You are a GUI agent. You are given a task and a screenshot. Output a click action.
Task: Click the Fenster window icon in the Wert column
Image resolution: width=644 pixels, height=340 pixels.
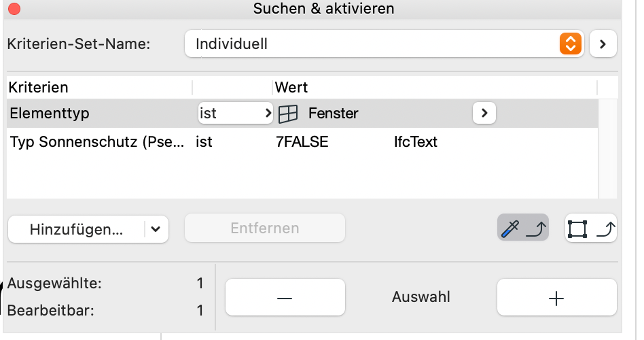[289, 114]
